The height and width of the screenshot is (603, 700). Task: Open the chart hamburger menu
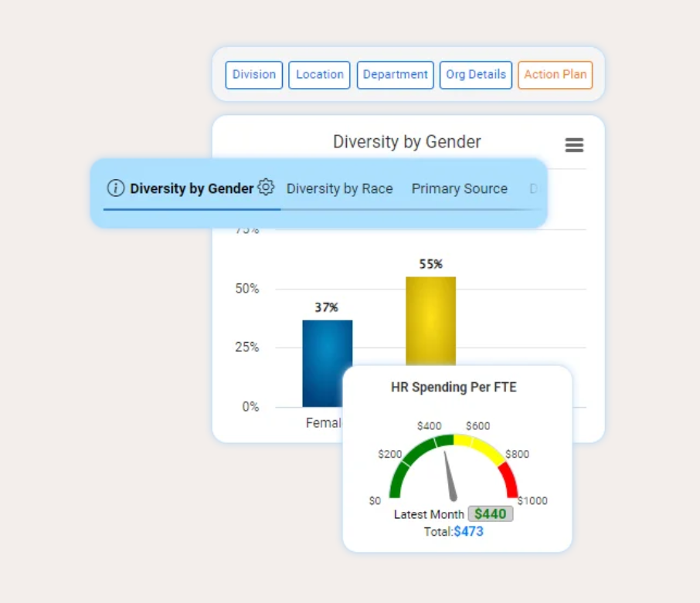coord(574,145)
